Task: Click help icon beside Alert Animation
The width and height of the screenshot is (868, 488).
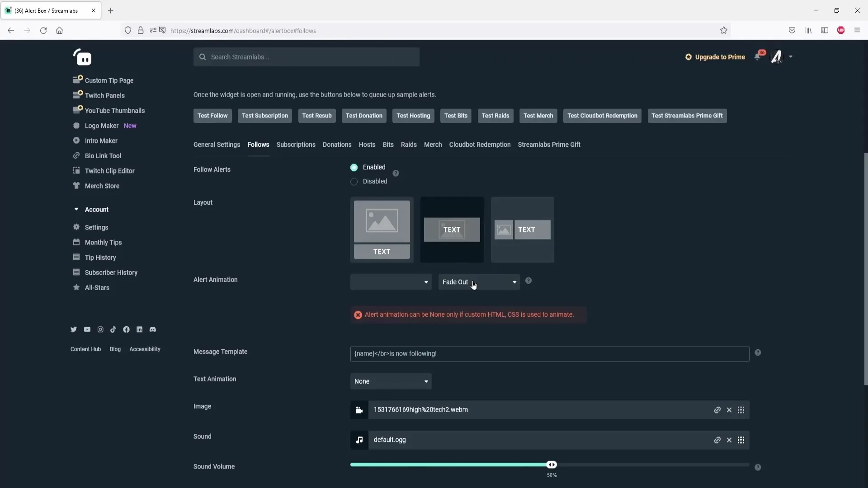Action: coord(528,281)
